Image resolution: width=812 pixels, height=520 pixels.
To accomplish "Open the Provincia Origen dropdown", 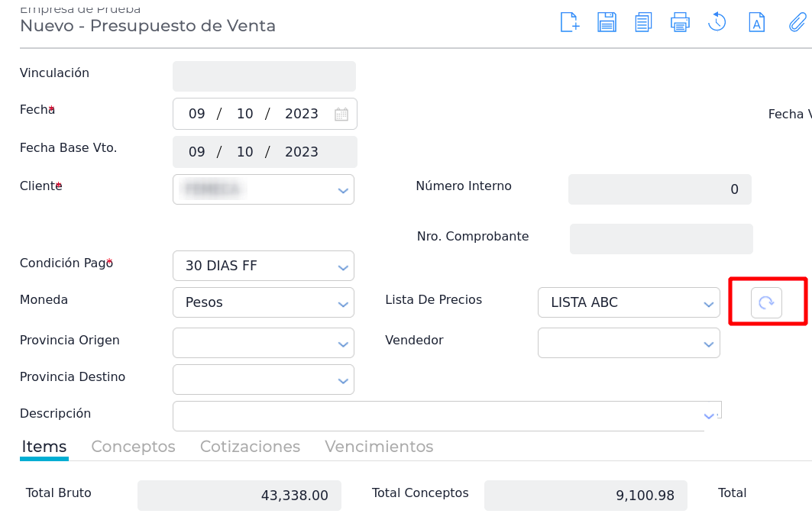I will (343, 344).
